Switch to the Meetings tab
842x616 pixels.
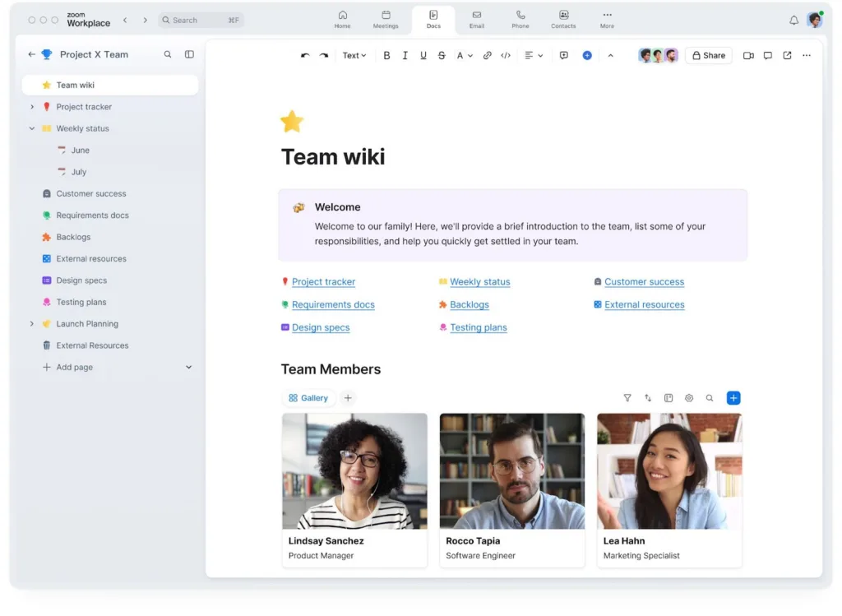click(x=386, y=19)
